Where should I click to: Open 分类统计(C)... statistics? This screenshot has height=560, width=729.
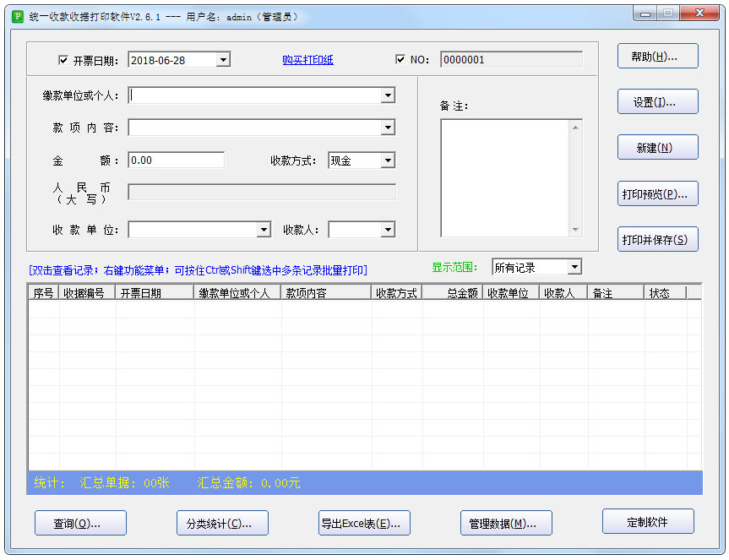click(x=222, y=524)
